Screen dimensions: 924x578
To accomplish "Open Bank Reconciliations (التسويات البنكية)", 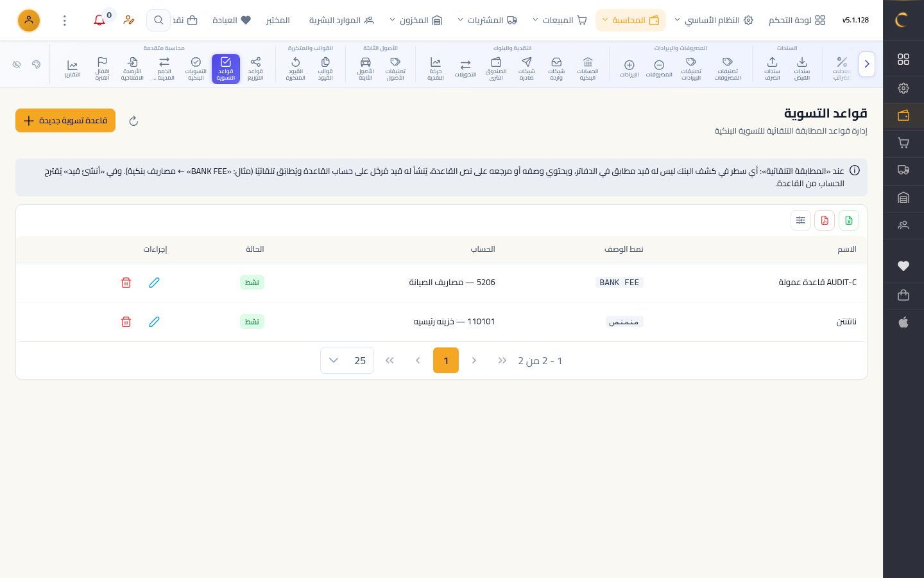I will (x=196, y=69).
